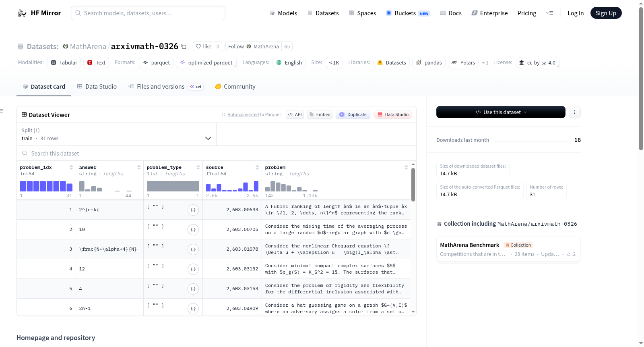The image size is (644, 347).
Task: Click the Datasets category icon beside title
Action: (x=21, y=46)
